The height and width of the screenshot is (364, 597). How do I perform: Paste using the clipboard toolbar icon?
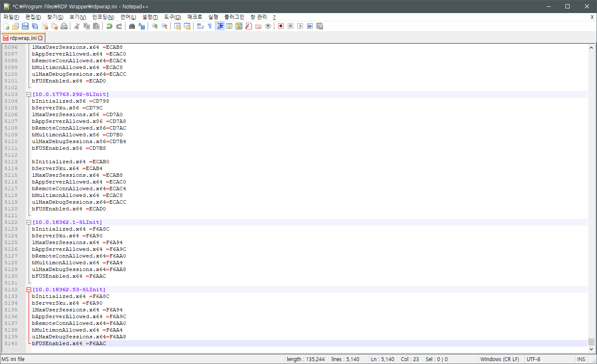point(96,26)
